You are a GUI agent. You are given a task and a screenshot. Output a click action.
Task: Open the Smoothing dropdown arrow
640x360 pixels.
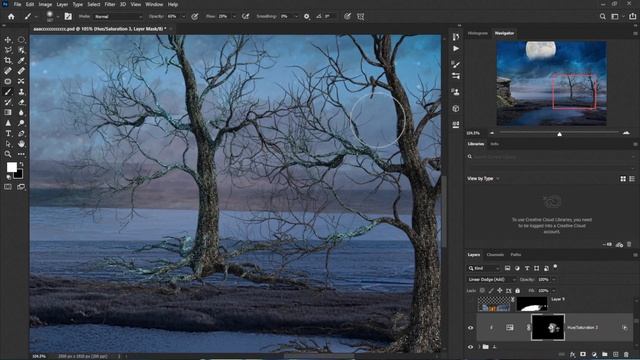tap(296, 17)
